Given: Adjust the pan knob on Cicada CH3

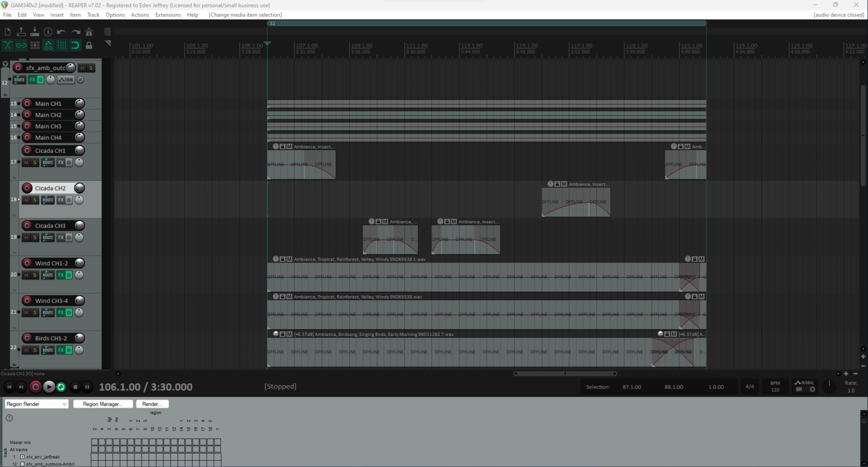Looking at the screenshot, I should coord(79,237).
